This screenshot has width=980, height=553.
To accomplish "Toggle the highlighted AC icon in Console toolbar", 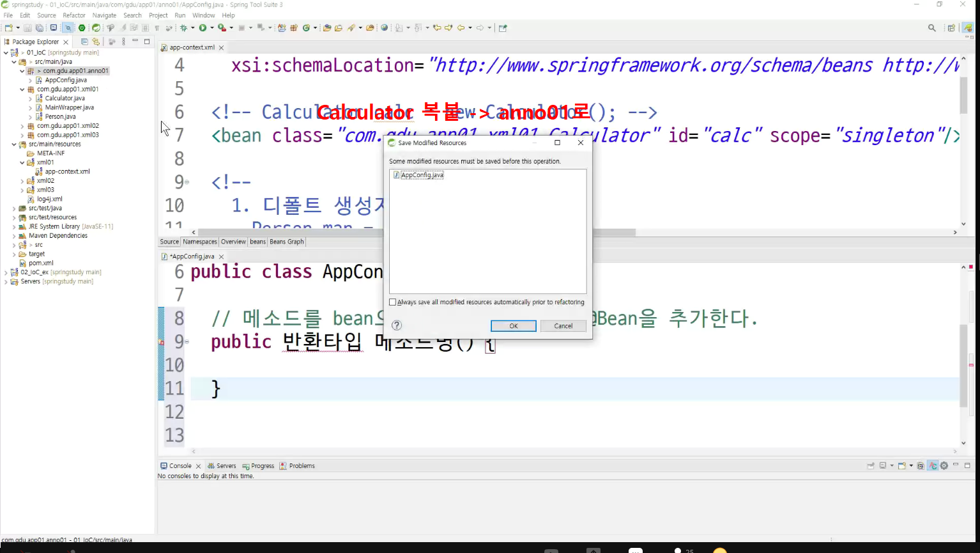I will tap(933, 465).
